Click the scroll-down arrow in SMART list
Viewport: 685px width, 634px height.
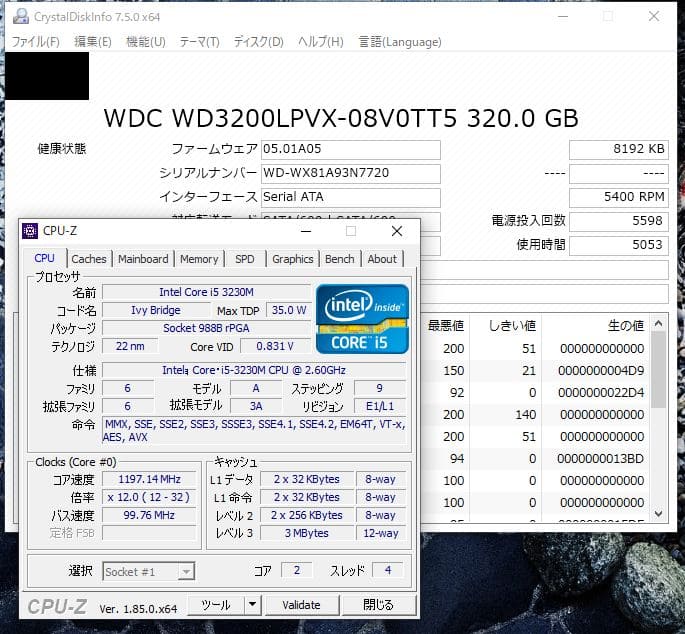click(659, 514)
